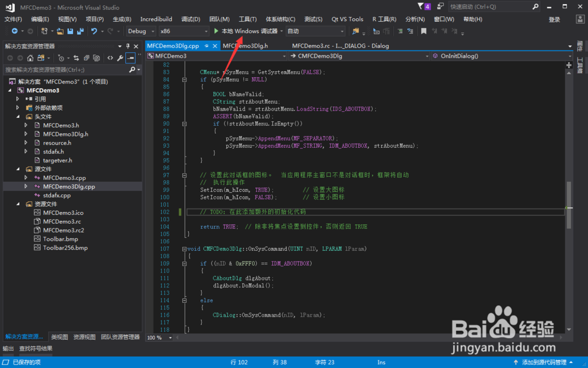Click the Find in Files toolbar icon
Screen dimensions: 588x368
(x=356, y=31)
